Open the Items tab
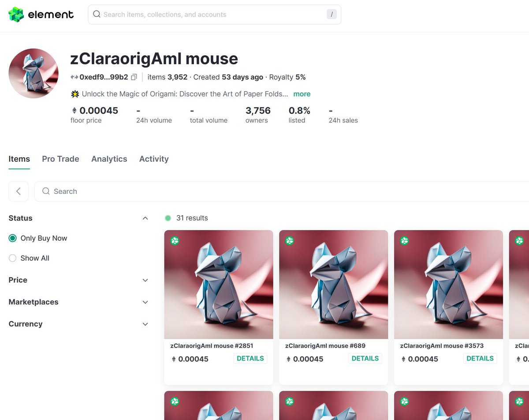Image resolution: width=529 pixels, height=420 pixels. pyautogui.click(x=19, y=159)
